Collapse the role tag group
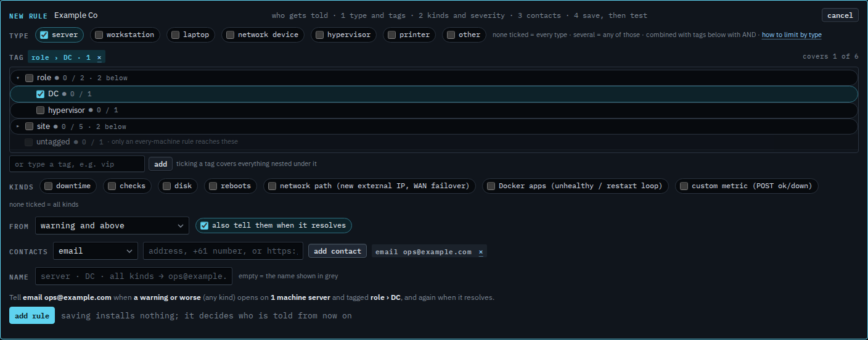This screenshot has width=868, height=340. point(18,78)
